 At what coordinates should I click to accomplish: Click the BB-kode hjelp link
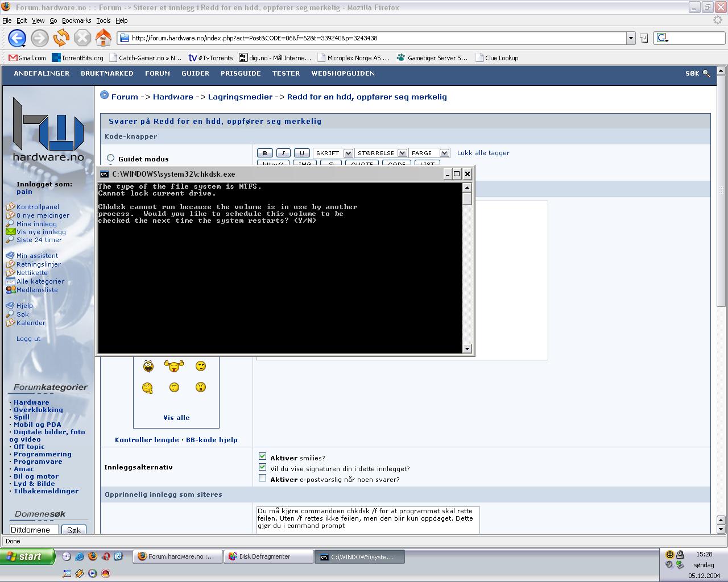tap(212, 440)
